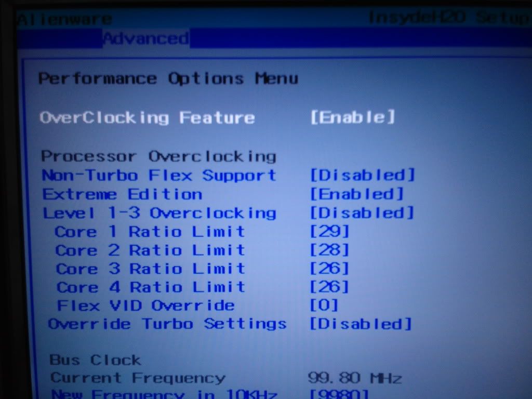The height and width of the screenshot is (399, 532).
Task: Click the Processor Overclocking section heading
Action: click(x=159, y=156)
